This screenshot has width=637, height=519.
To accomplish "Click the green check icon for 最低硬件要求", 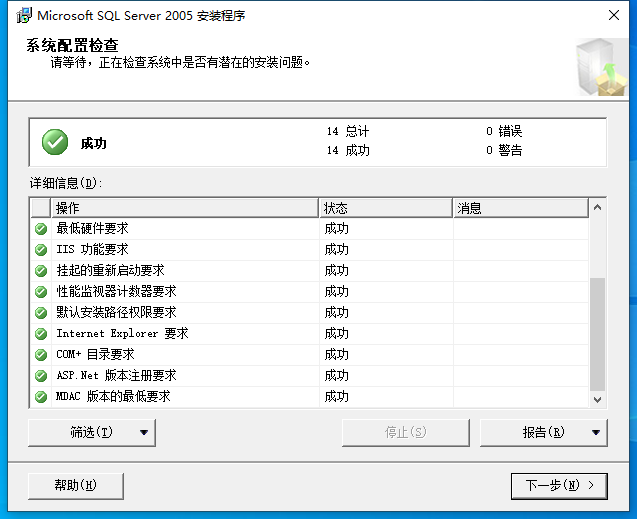I will (41, 229).
